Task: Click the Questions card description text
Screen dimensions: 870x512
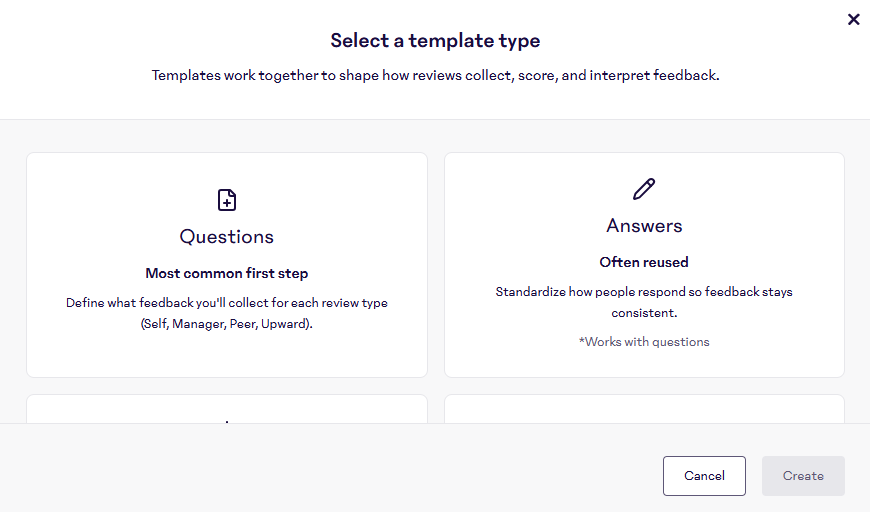Action: click(227, 313)
